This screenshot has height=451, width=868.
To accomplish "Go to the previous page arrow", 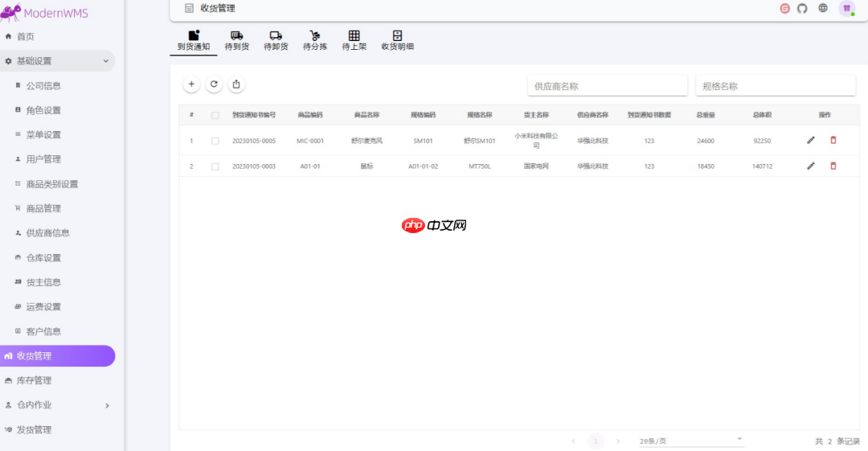I will (x=573, y=441).
